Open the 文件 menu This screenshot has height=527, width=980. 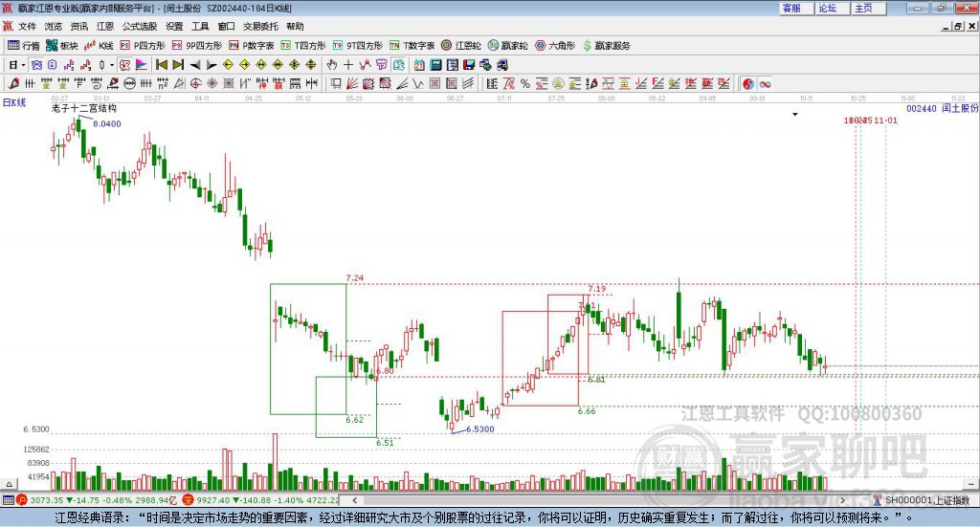pyautogui.click(x=27, y=26)
